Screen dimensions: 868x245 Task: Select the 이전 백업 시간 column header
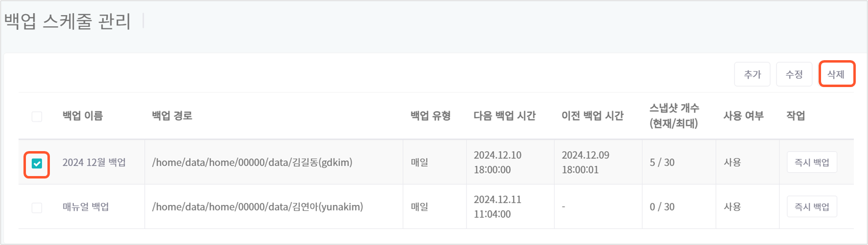[x=593, y=116]
